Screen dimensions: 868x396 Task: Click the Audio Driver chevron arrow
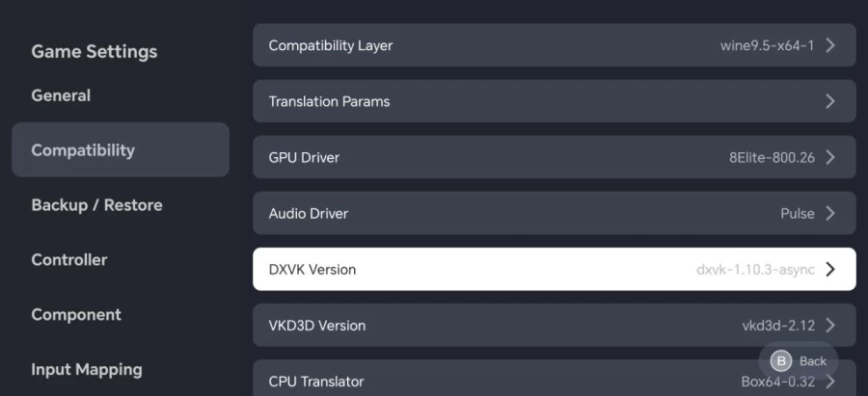[x=829, y=214]
